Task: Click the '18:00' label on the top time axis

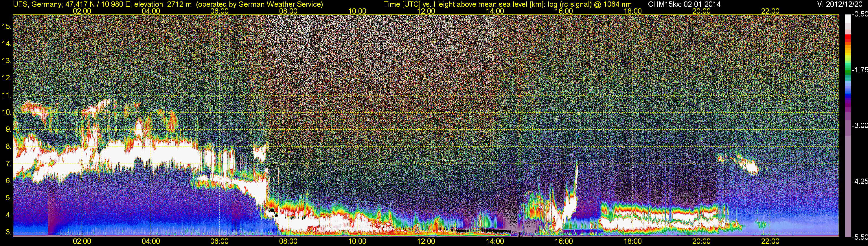Action: coord(633,11)
